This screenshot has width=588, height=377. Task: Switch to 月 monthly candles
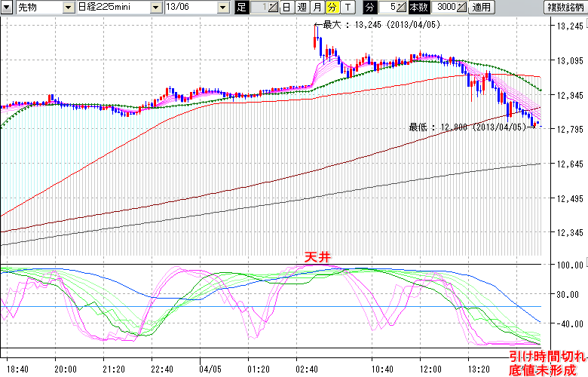click(x=317, y=8)
